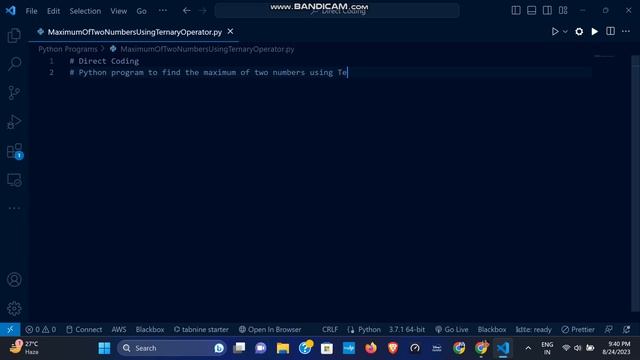Open the Selection menu
640x360 pixels.
pos(85,11)
